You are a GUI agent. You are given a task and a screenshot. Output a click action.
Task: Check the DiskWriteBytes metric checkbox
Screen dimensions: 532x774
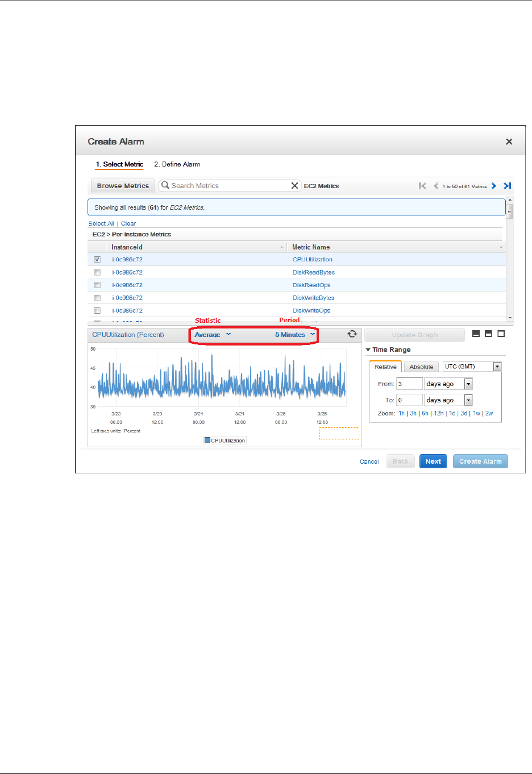[x=97, y=298]
